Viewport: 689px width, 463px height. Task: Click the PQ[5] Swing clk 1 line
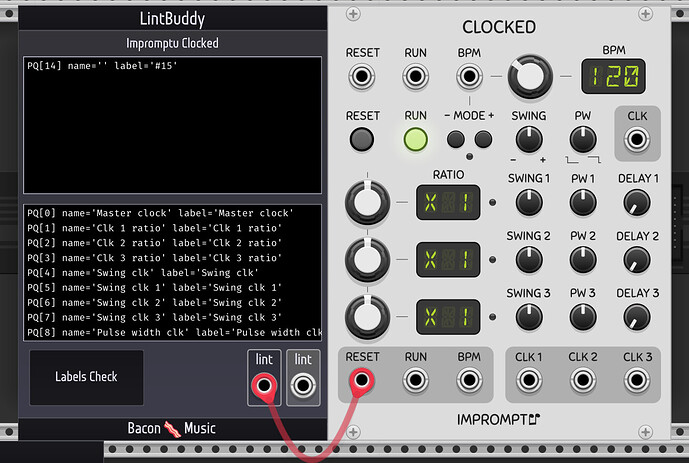pos(155,288)
